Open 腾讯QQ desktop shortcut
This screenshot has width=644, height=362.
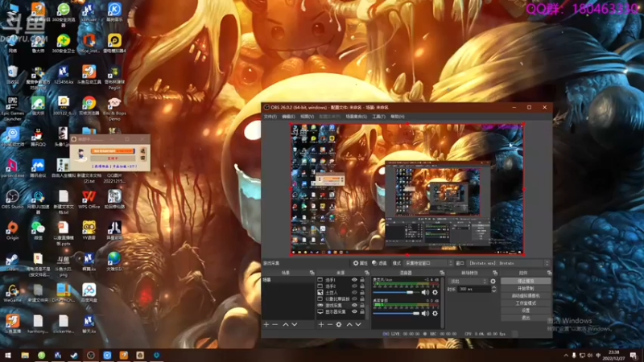pyautogui.click(x=38, y=137)
